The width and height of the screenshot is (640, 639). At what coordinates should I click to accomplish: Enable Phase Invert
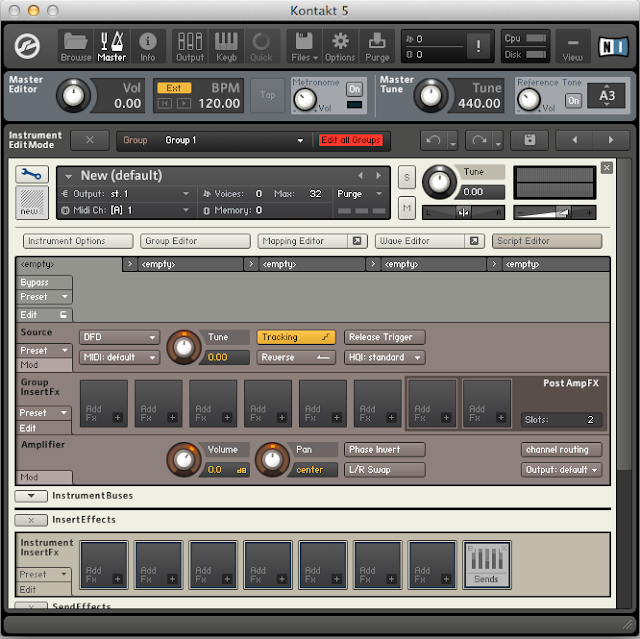(384, 450)
